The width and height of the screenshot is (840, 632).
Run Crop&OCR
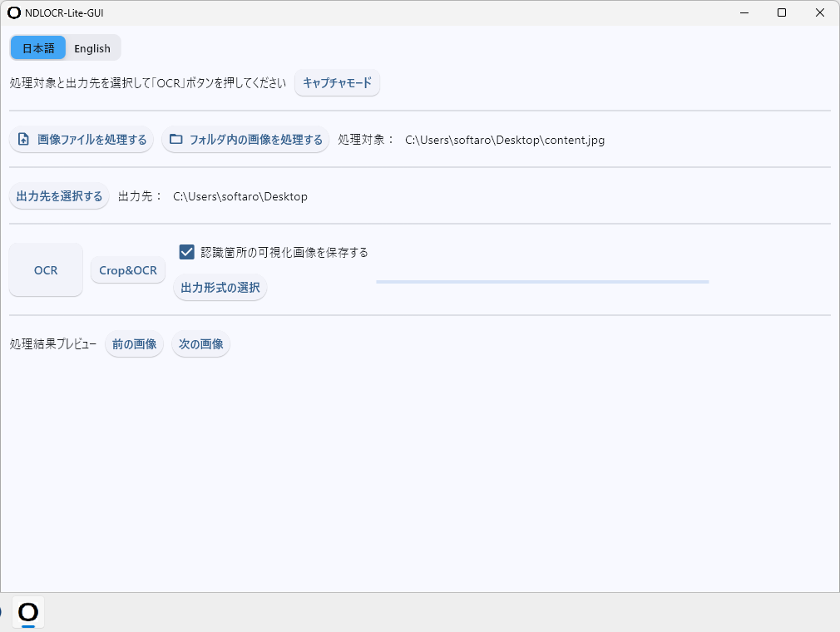point(128,270)
